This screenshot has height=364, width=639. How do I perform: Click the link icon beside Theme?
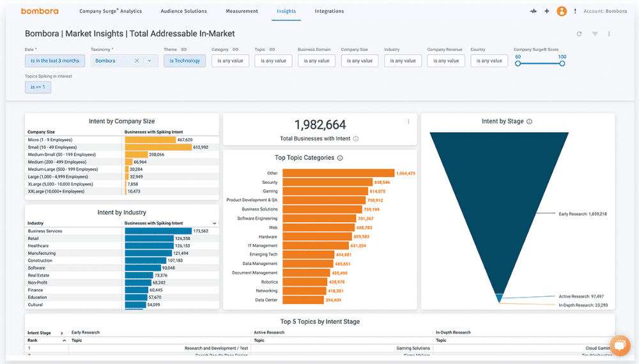184,49
